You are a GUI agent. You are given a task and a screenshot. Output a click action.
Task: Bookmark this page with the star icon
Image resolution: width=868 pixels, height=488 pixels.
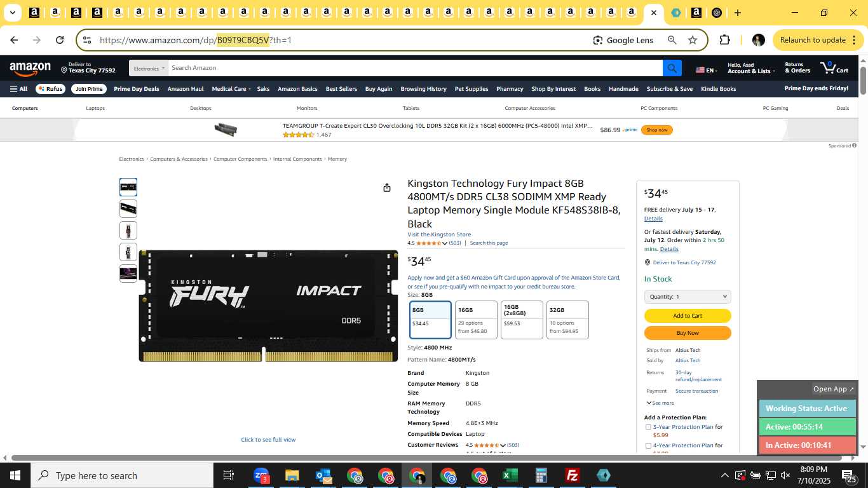pyautogui.click(x=693, y=40)
